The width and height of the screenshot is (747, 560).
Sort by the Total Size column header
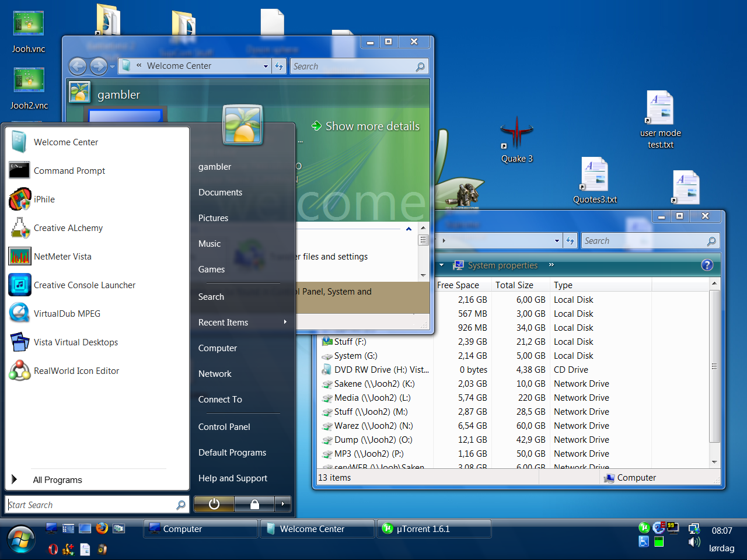click(x=521, y=285)
